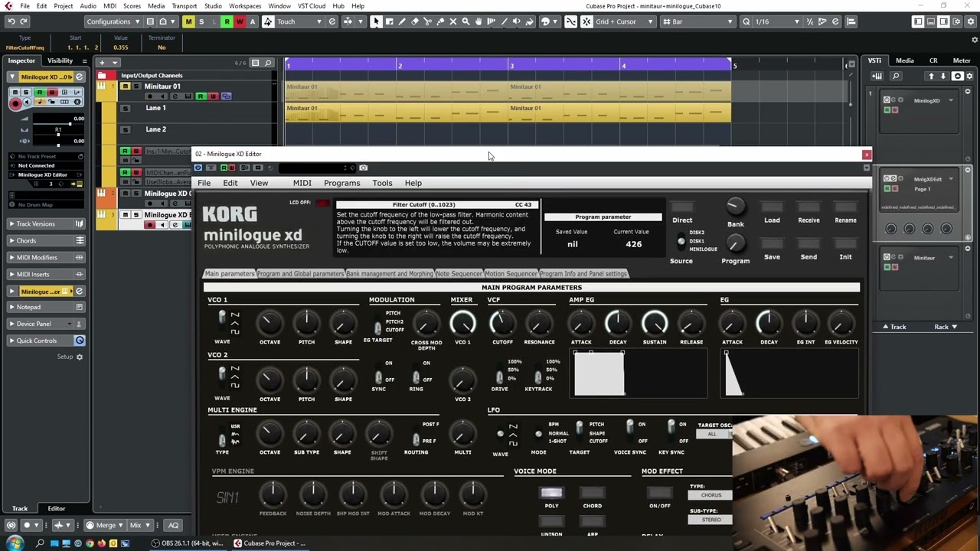
Task: Switch to the Note Sequencer tab
Action: pos(459,274)
